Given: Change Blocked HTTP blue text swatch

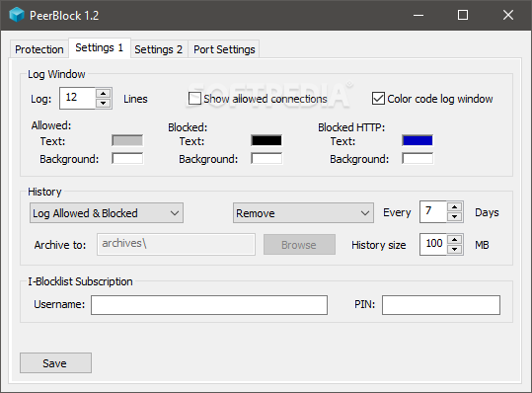Looking at the screenshot, I should coord(418,140).
